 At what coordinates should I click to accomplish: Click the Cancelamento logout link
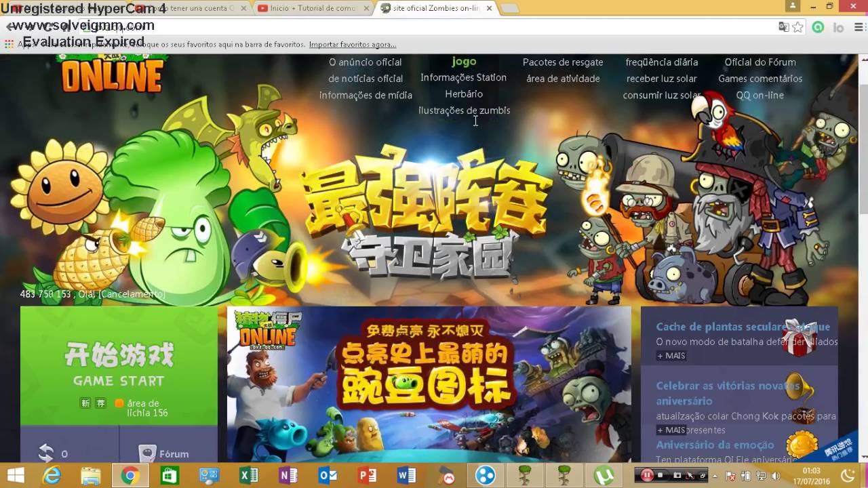[x=132, y=294]
